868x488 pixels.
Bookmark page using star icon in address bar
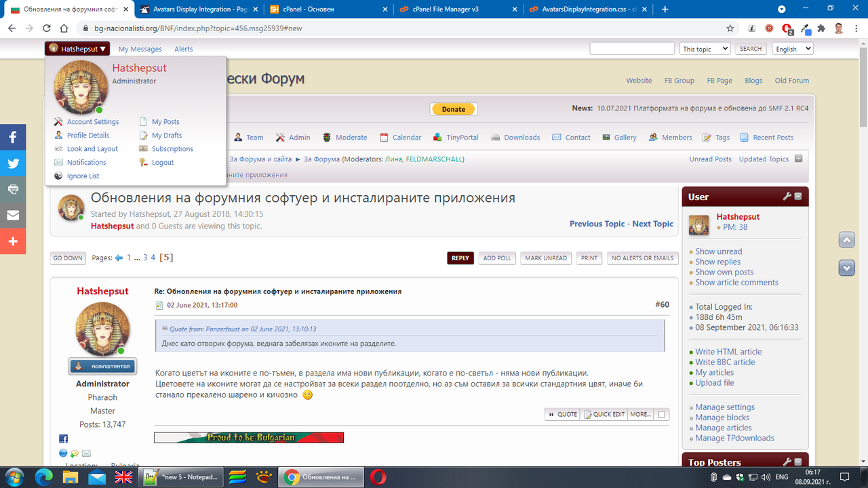pos(730,28)
